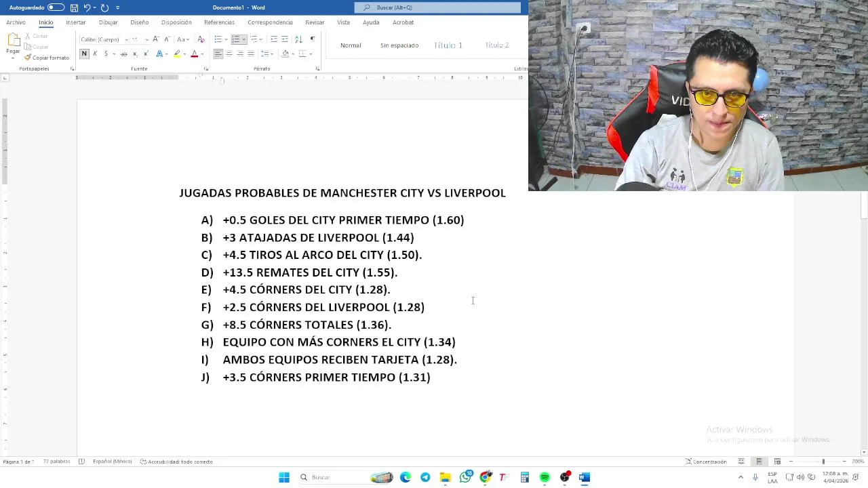Expand Pegar paste options arrow
The width and height of the screenshot is (868, 488).
(13, 58)
